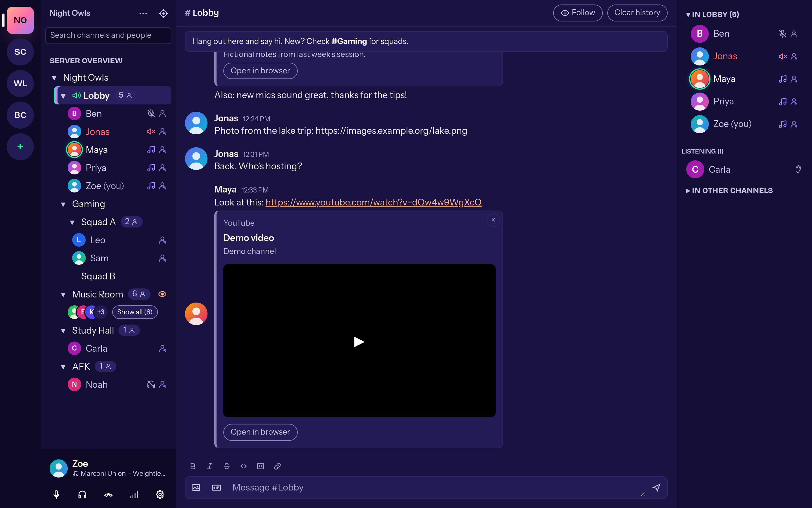Toggle Ben's muted mic in channel tree

pyautogui.click(x=151, y=113)
